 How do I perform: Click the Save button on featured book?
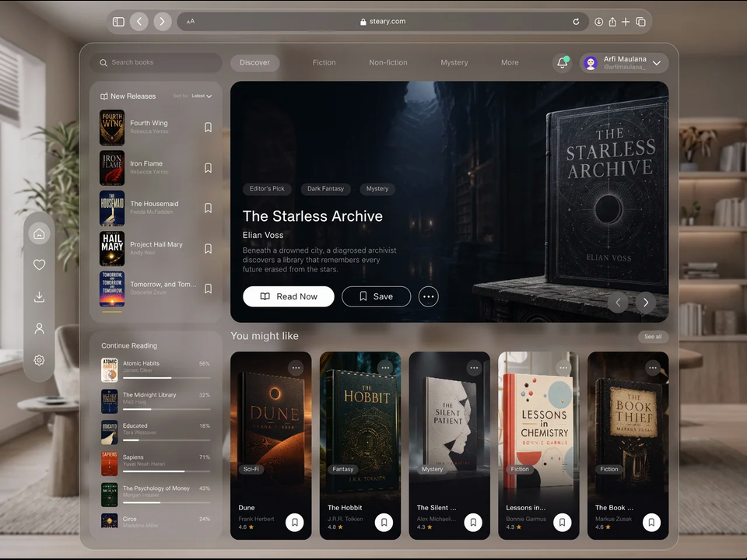(377, 296)
